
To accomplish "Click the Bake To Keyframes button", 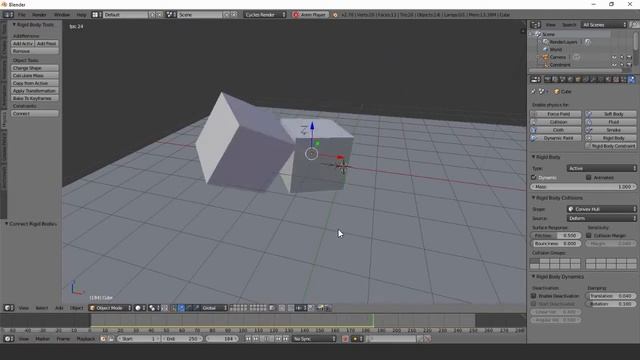I will coord(35,98).
